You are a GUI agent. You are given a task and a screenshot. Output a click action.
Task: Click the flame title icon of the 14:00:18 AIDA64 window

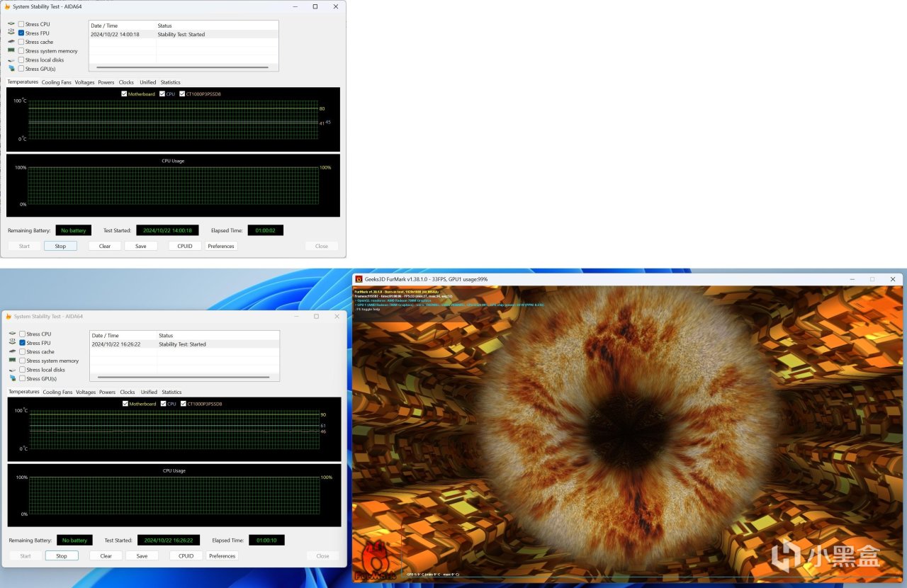click(x=8, y=7)
